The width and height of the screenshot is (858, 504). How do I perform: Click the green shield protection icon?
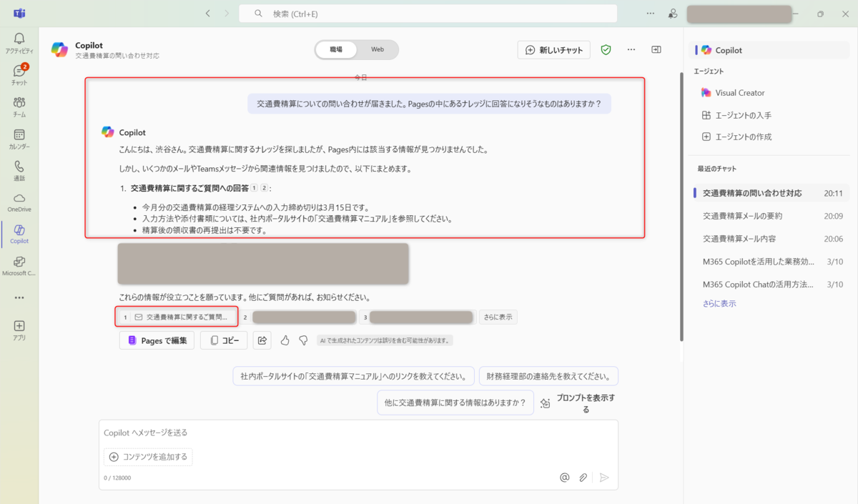point(606,50)
